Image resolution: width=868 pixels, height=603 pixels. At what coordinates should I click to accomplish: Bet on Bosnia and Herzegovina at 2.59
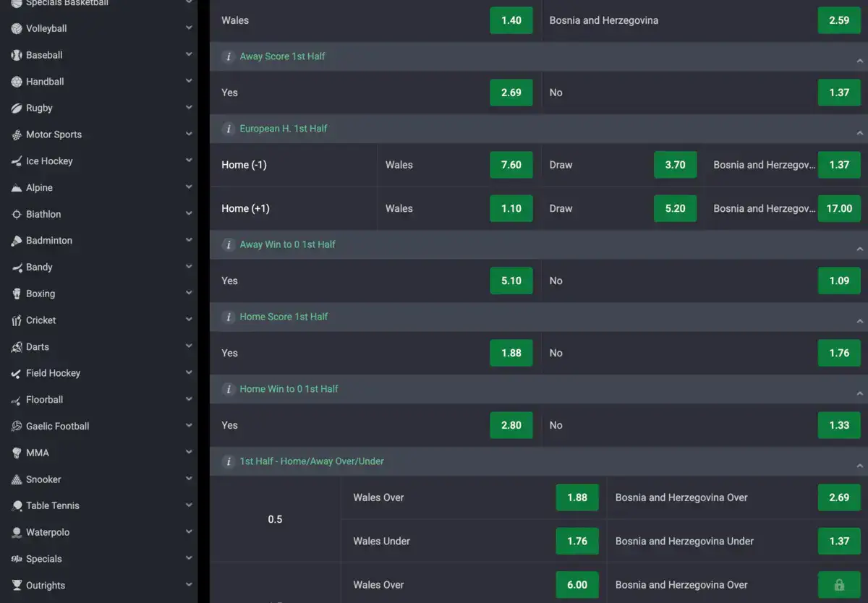tap(839, 20)
